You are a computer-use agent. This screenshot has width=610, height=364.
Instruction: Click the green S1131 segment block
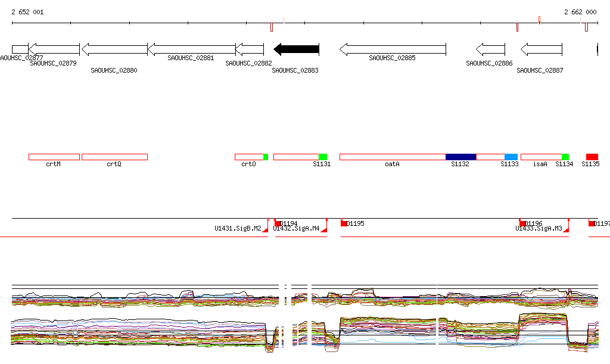coord(323,157)
